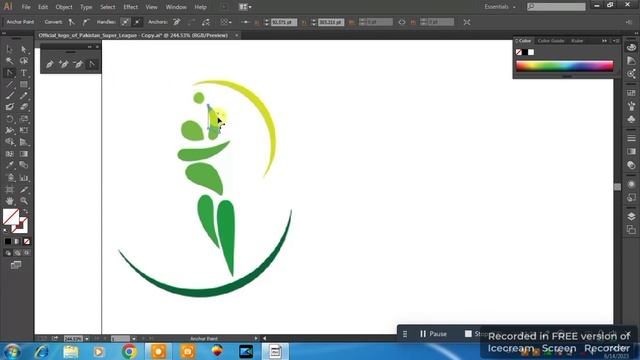Select the Selection tool
This screenshot has height=360, width=640.
(x=9, y=49)
